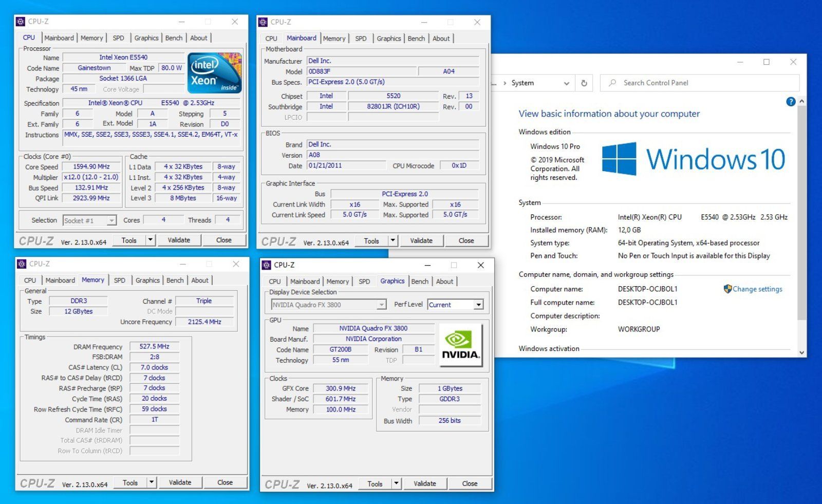Expand the Socket #1 selection dropdown
The image size is (822, 504).
(111, 220)
